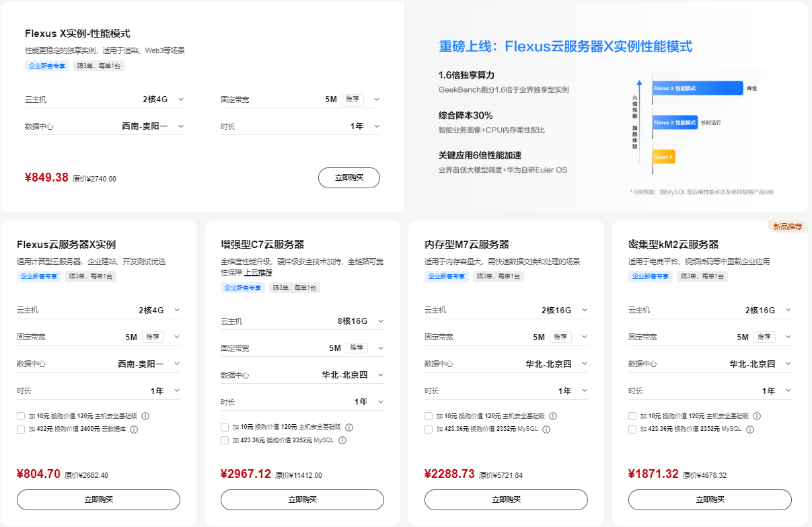Click 立即购买 for 增强型C7云服务器

302,499
